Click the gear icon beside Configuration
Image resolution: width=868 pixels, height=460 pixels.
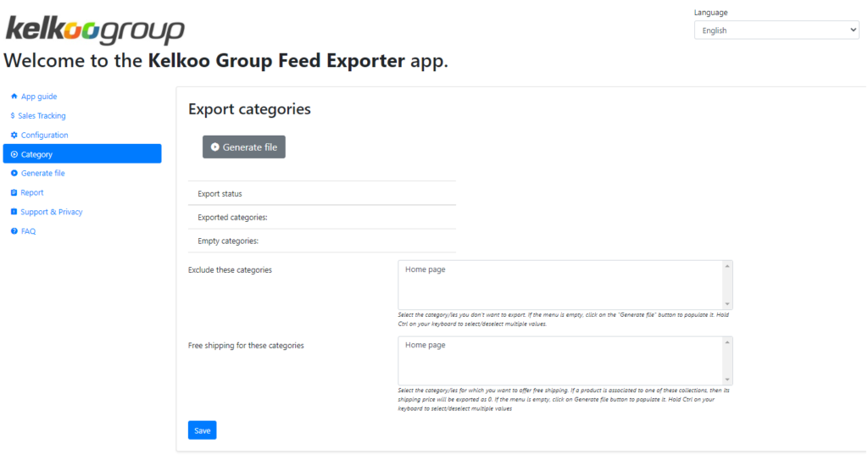[x=14, y=135]
